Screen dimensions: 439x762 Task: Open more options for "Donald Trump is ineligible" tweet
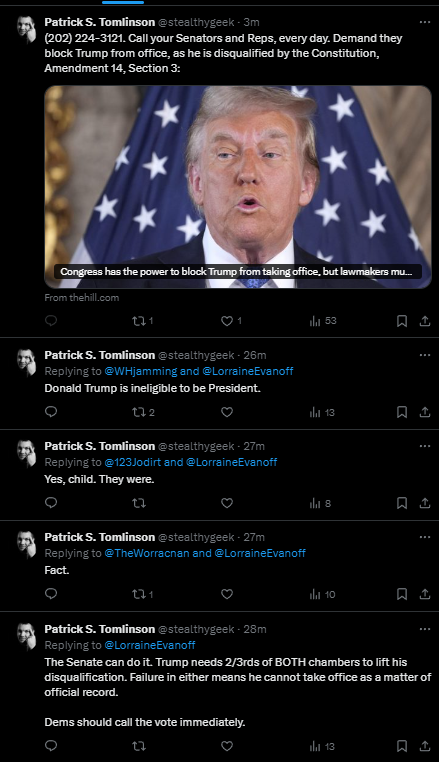point(425,355)
